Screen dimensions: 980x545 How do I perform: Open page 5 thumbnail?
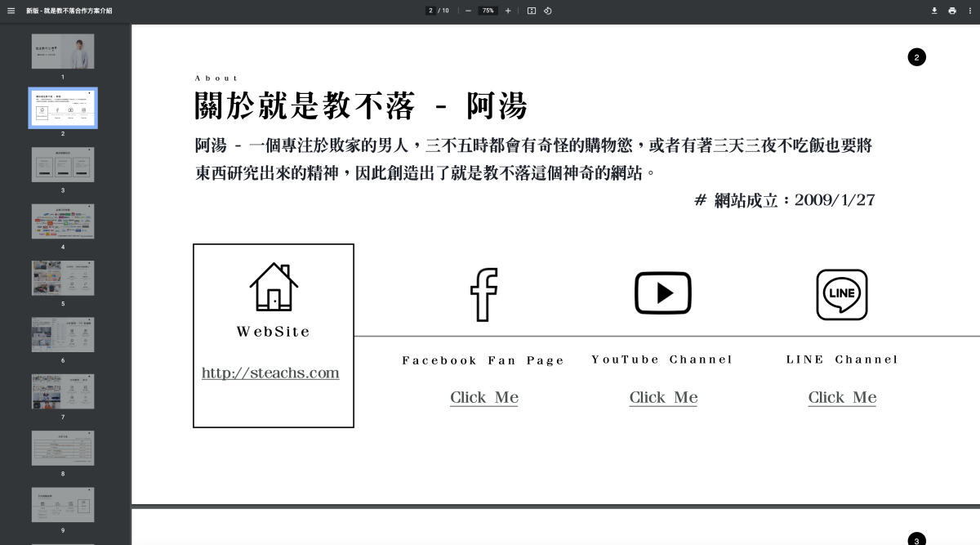click(63, 278)
